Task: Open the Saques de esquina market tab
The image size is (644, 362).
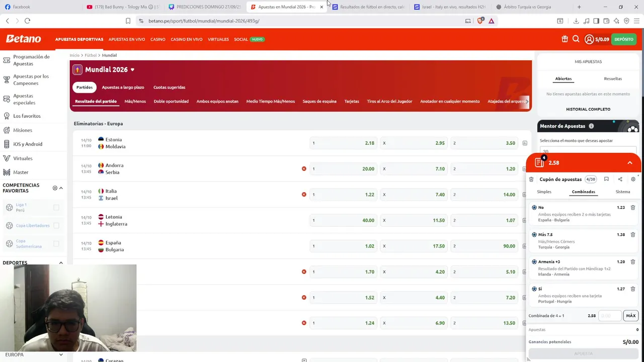Action: point(319,101)
